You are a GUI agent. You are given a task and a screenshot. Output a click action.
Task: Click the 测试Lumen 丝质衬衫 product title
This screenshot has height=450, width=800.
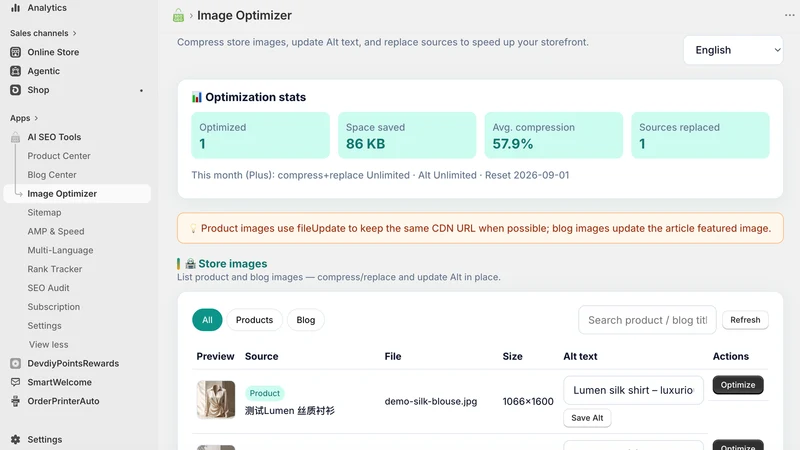[289, 411]
